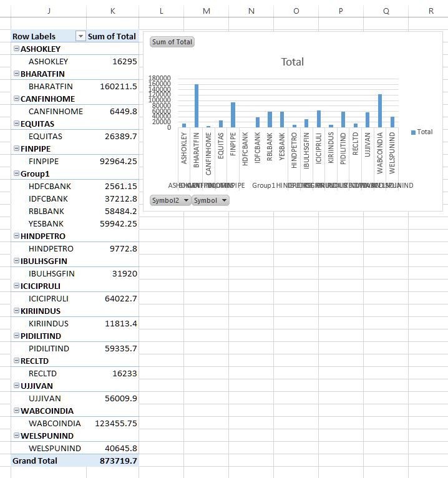This screenshot has width=448, height=478.
Task: Select cell with value 16233
Action: click(x=112, y=374)
